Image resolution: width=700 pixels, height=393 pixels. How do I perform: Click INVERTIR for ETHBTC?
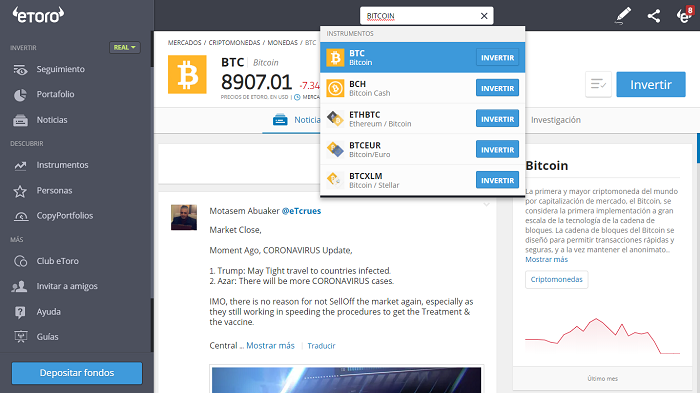pyautogui.click(x=497, y=119)
